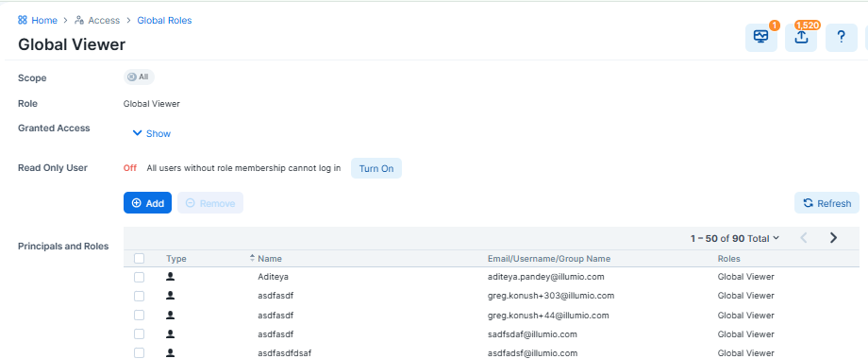Screen dimensions: 868x359
Task: Click the Add button
Action: pos(147,203)
